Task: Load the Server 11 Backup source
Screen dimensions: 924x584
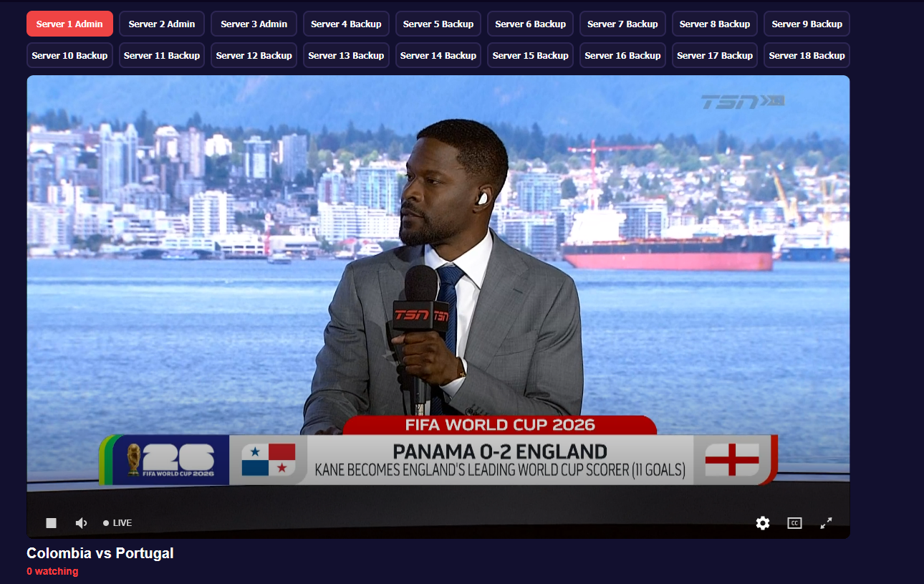Action: coord(162,55)
